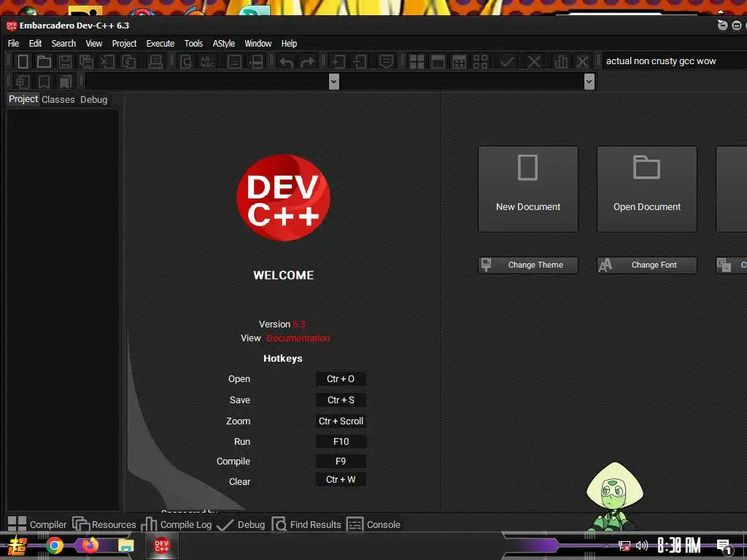Click the Open Document tile
Viewport: 747px width, 560px height.
pos(647,189)
